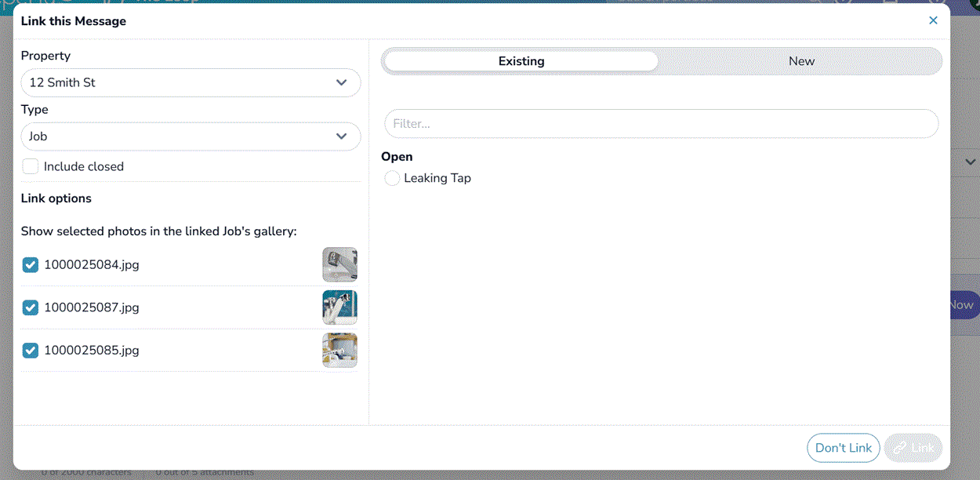Uncheck photo 1000025087.jpg
Viewport: 980px width, 480px height.
pos(30,307)
